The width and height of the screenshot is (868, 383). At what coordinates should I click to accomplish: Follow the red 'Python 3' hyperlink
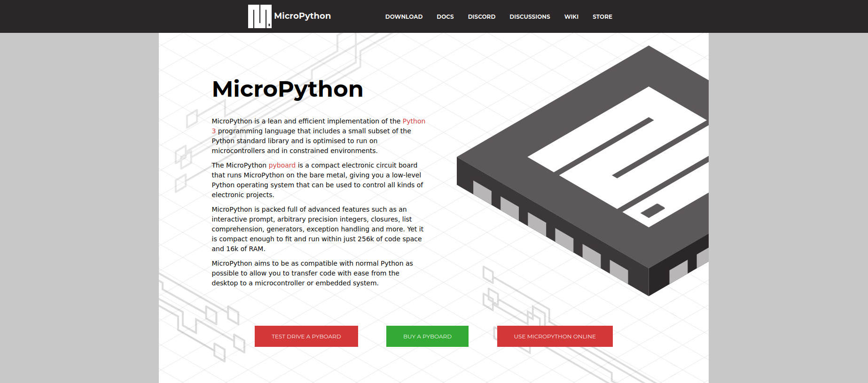pyautogui.click(x=414, y=121)
